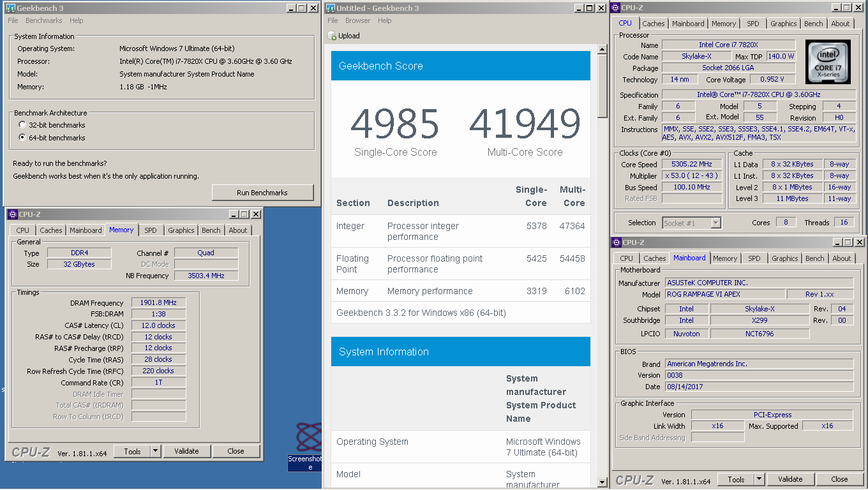Click Validate in Mainboard CPU-Z window
The height and width of the screenshot is (490, 868).
790,479
